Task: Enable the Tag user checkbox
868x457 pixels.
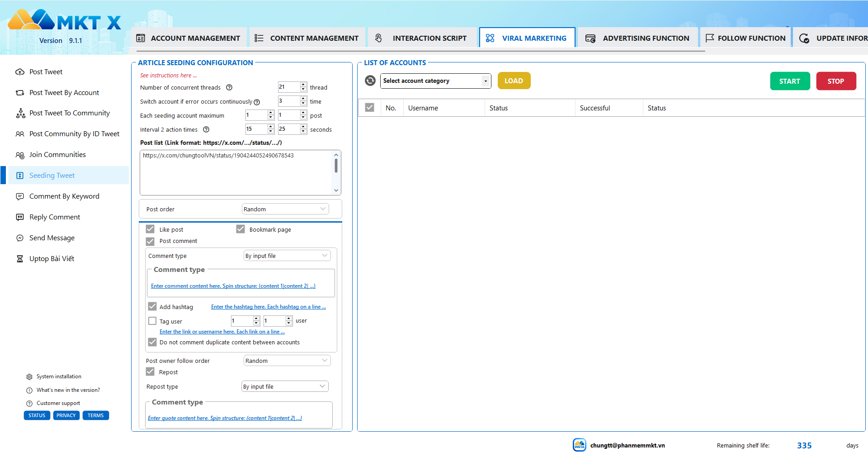Action: (152, 321)
